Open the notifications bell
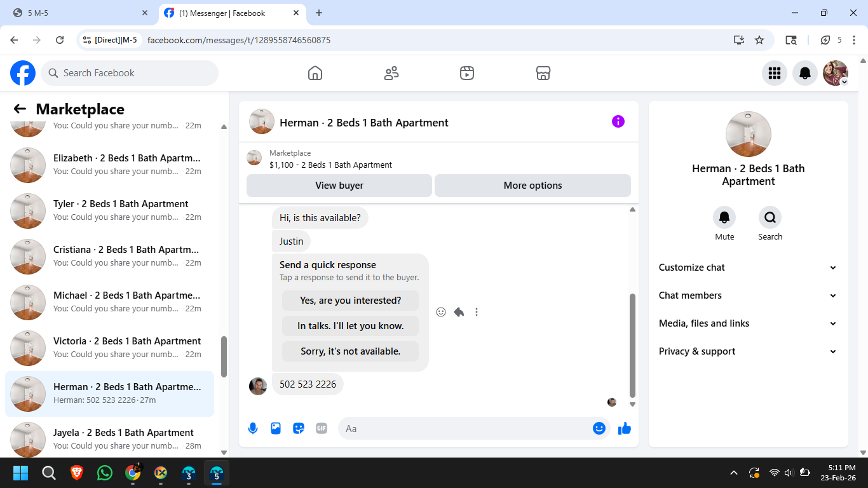The width and height of the screenshot is (868, 488). 805,73
